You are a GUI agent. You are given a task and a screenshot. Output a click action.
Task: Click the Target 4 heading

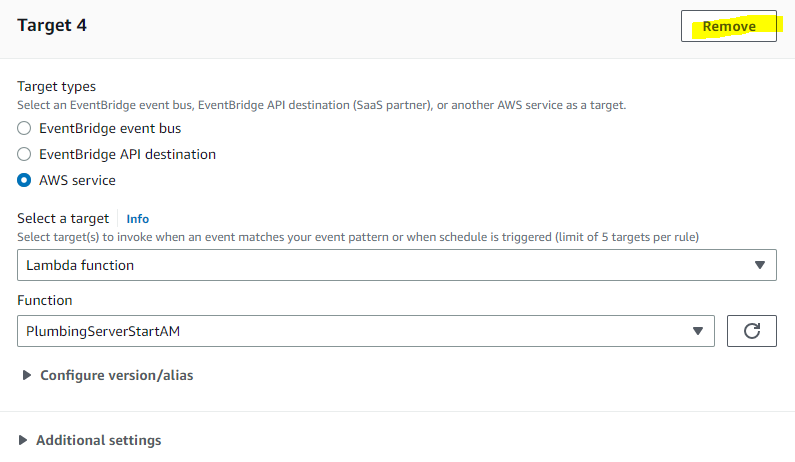(52, 26)
